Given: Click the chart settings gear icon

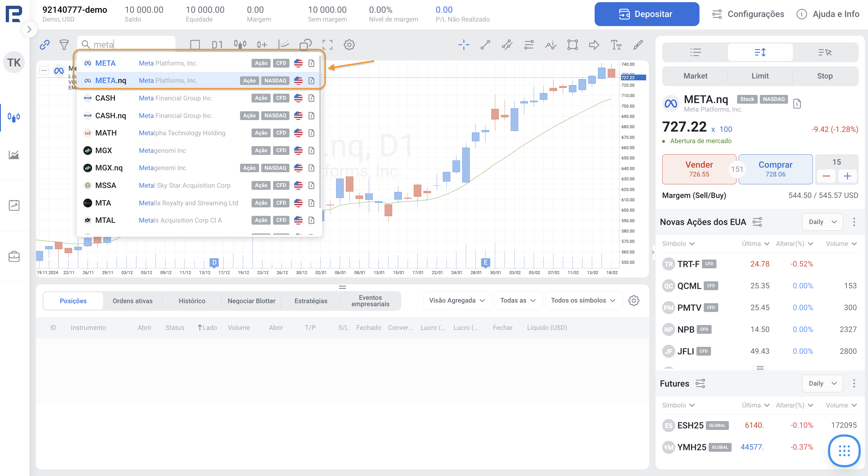Looking at the screenshot, I should pos(349,45).
